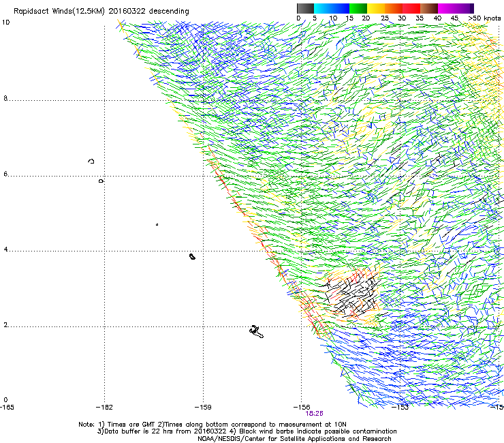Select the "-162" longitude axis label

click(105, 408)
